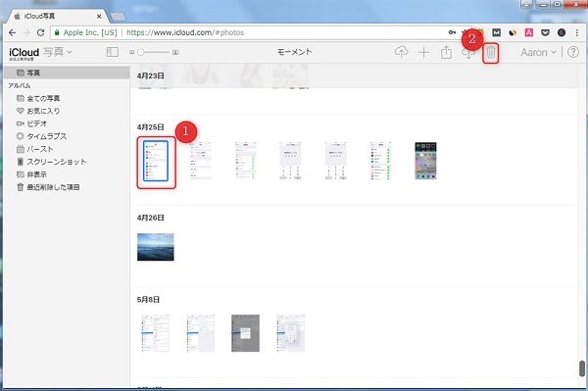
Task: Click the 5月8日 date heading
Action: click(148, 300)
